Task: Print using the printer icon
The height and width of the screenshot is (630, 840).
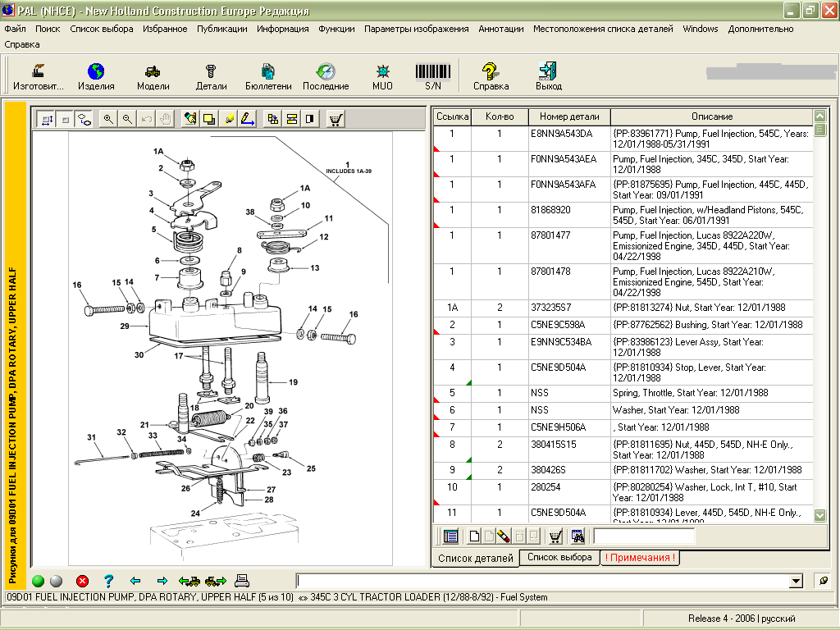Action: (x=242, y=581)
